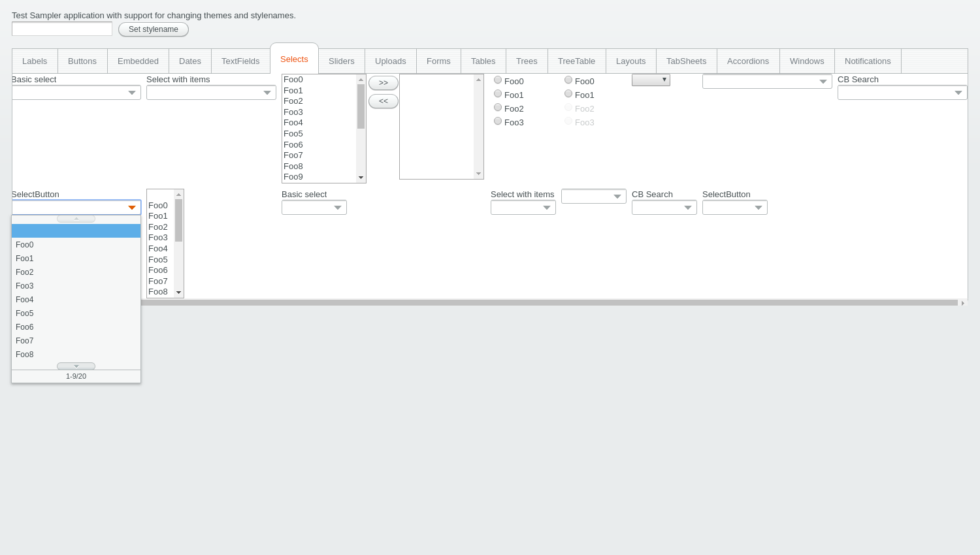The image size is (980, 555).
Task: Select Foo9 in the twin-column left list
Action: tap(319, 177)
